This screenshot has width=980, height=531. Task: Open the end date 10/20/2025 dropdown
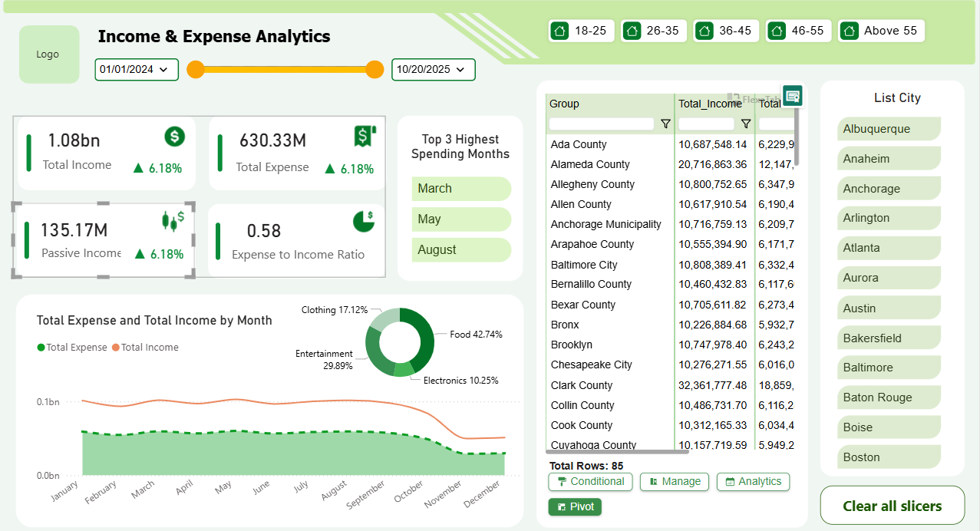tap(433, 69)
